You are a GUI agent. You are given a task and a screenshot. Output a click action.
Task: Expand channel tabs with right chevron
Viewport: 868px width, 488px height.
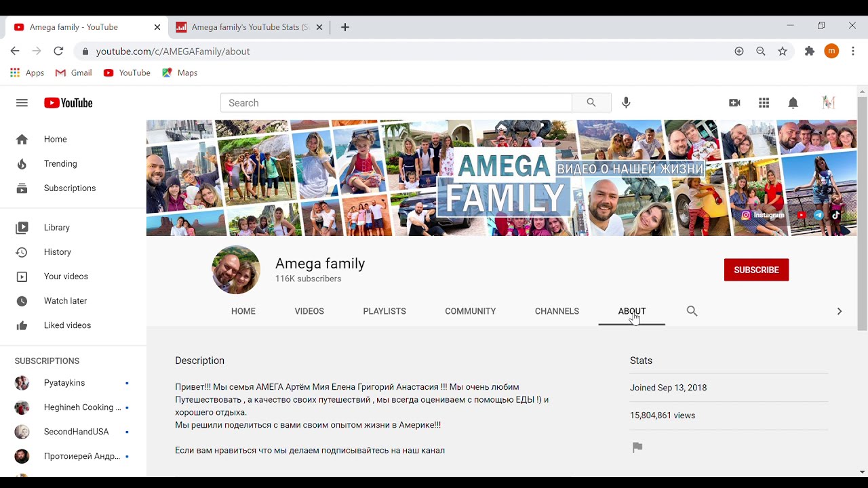coord(839,311)
